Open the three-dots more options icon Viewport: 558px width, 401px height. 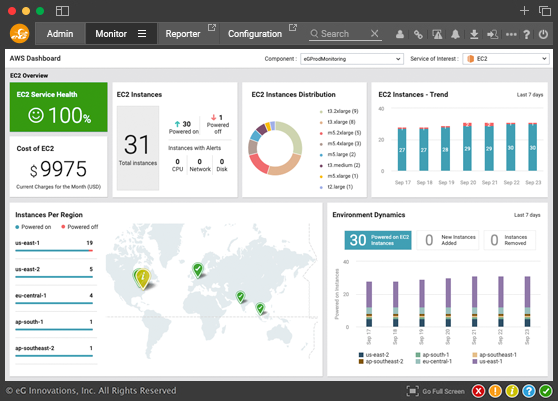point(511,35)
